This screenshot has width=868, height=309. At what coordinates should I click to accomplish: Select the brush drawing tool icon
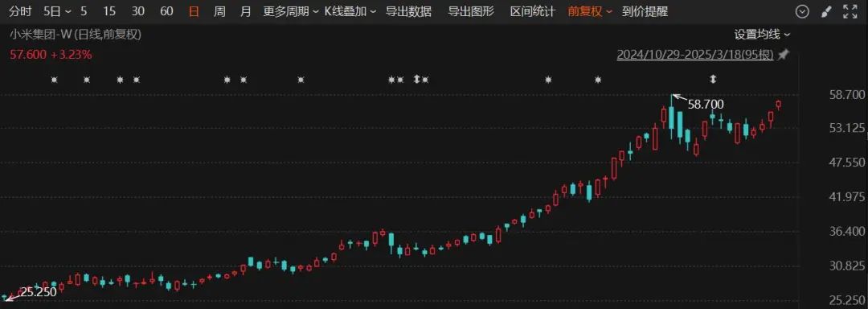point(825,11)
